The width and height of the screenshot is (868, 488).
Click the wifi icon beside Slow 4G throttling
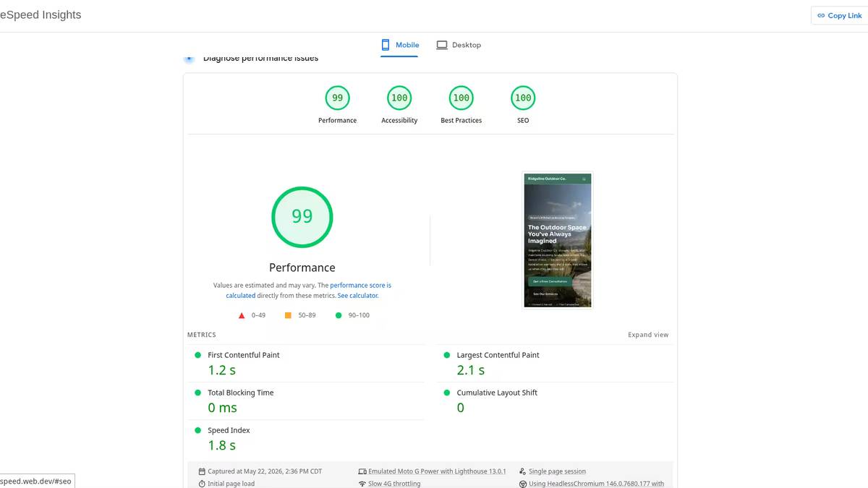tap(362, 484)
